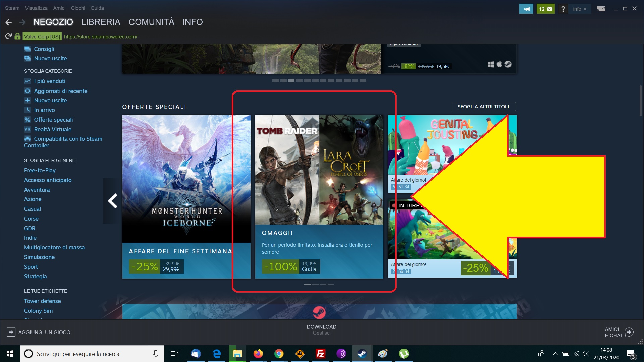Open the info account dropdown

click(x=579, y=9)
